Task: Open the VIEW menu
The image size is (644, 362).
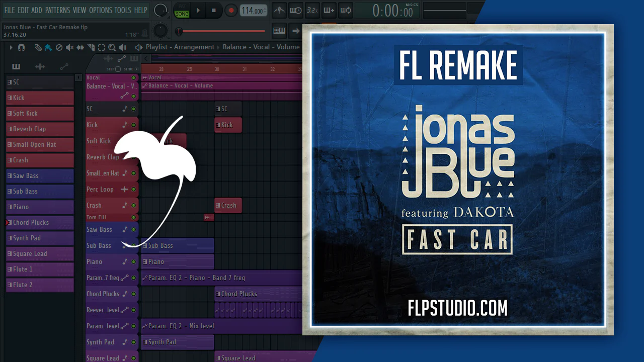Action: click(79, 10)
